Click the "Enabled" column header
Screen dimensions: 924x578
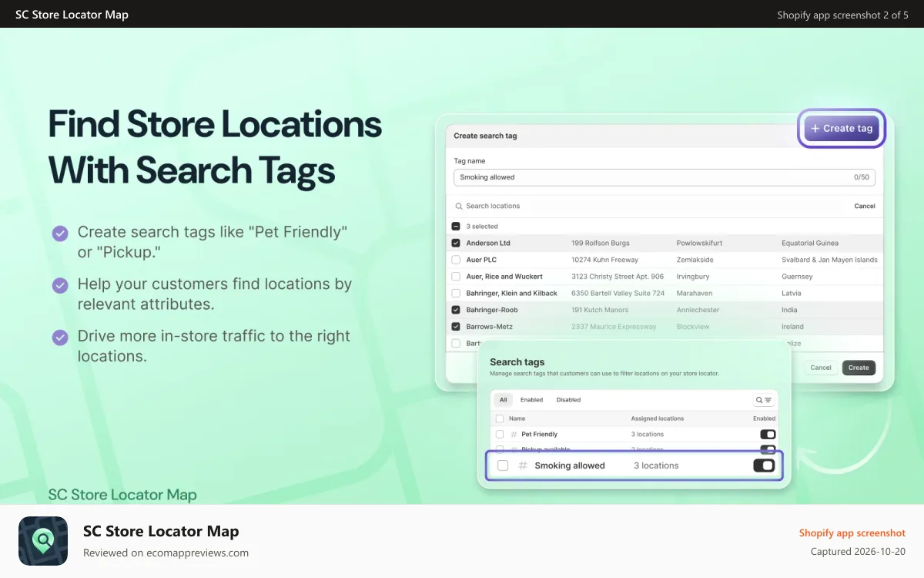click(x=765, y=418)
